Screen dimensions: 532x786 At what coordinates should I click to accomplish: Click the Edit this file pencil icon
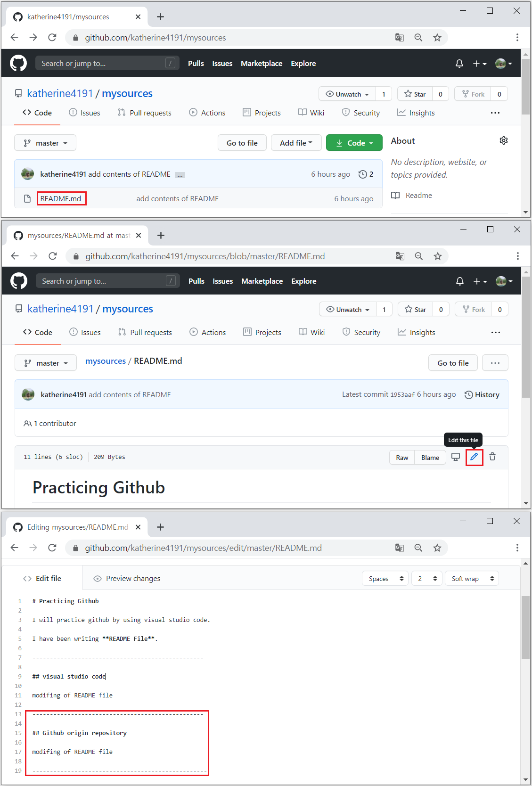pyautogui.click(x=474, y=457)
